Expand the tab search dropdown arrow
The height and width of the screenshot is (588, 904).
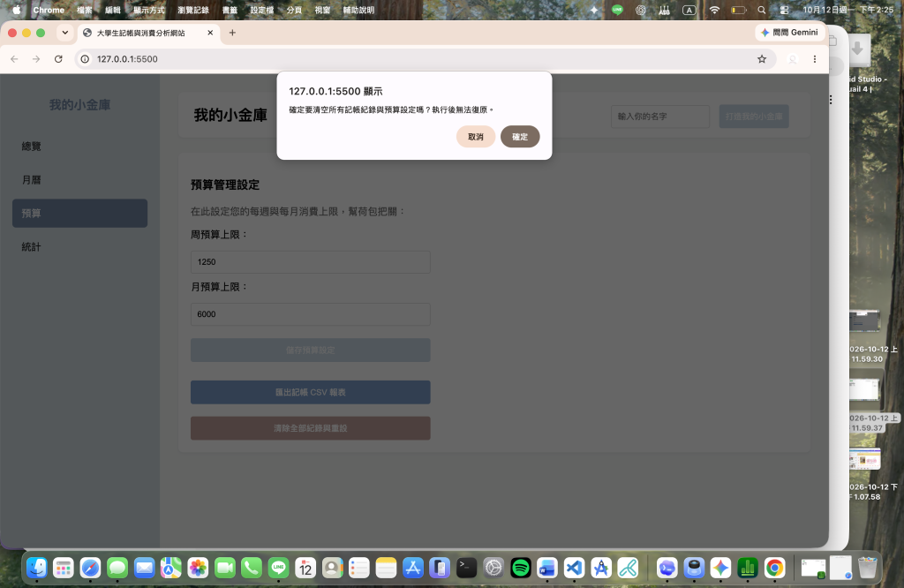(x=65, y=33)
